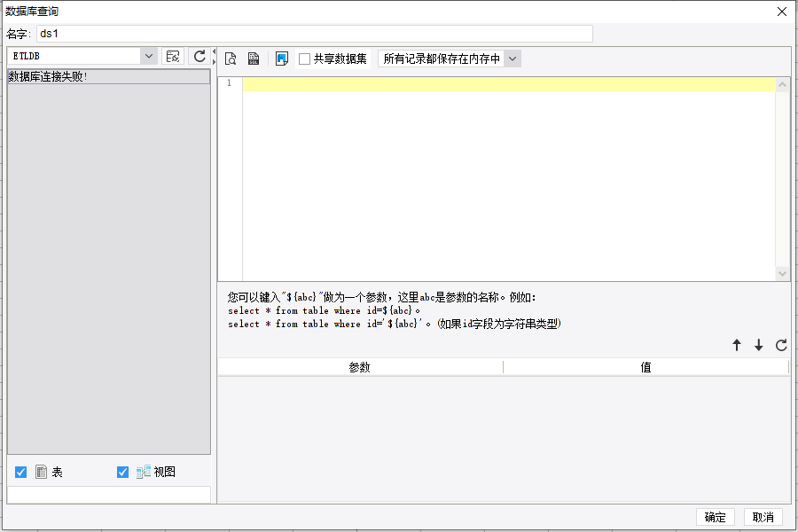Click the SQL editor vertical scrollbar down arrow
Viewport: 798px width, 532px height.
point(782,274)
